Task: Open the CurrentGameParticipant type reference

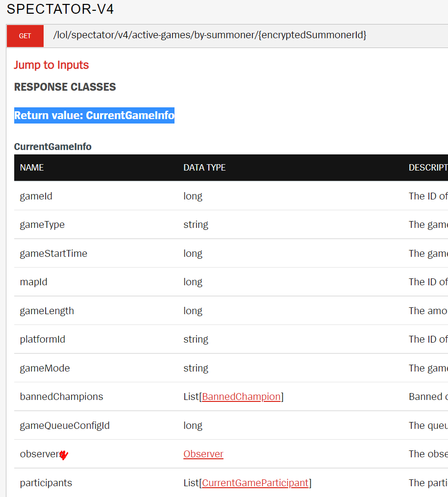Action: tap(255, 483)
